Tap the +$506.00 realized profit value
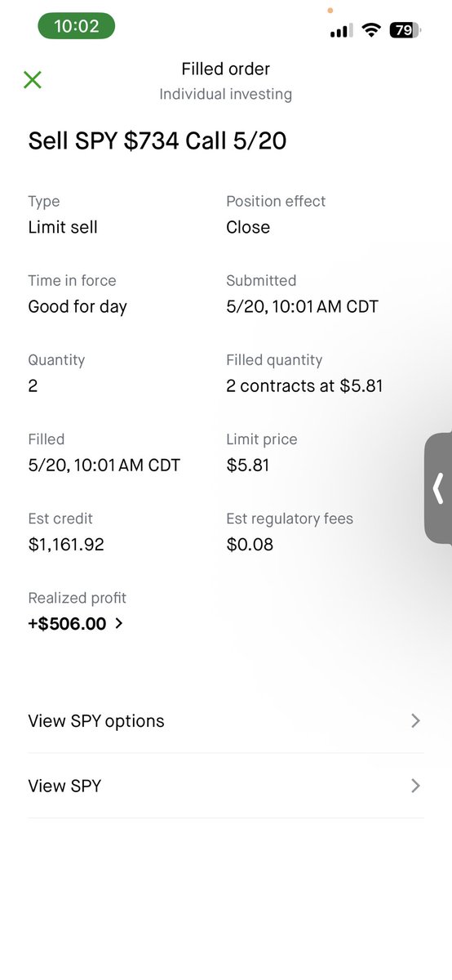 [x=67, y=624]
